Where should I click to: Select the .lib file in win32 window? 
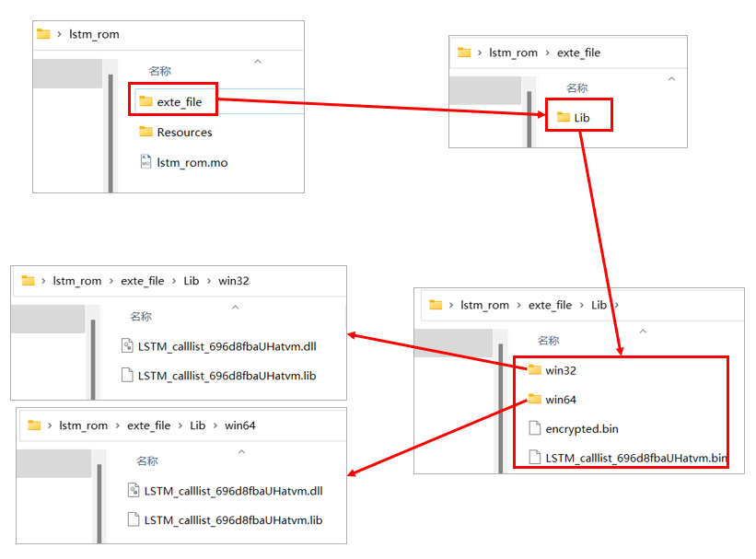[227, 376]
